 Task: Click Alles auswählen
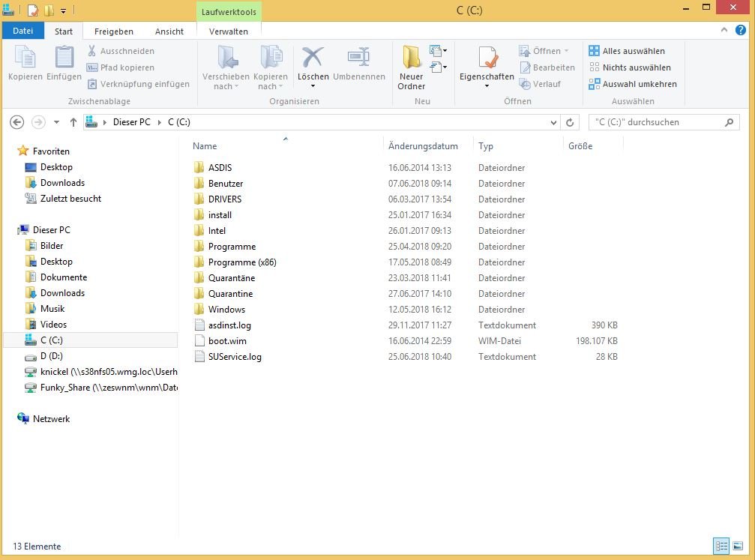(627, 50)
